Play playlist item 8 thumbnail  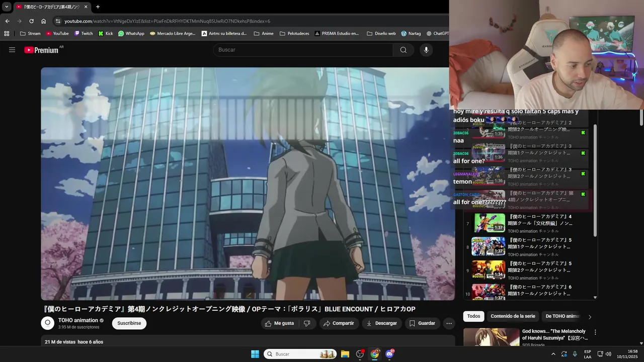pos(488,246)
